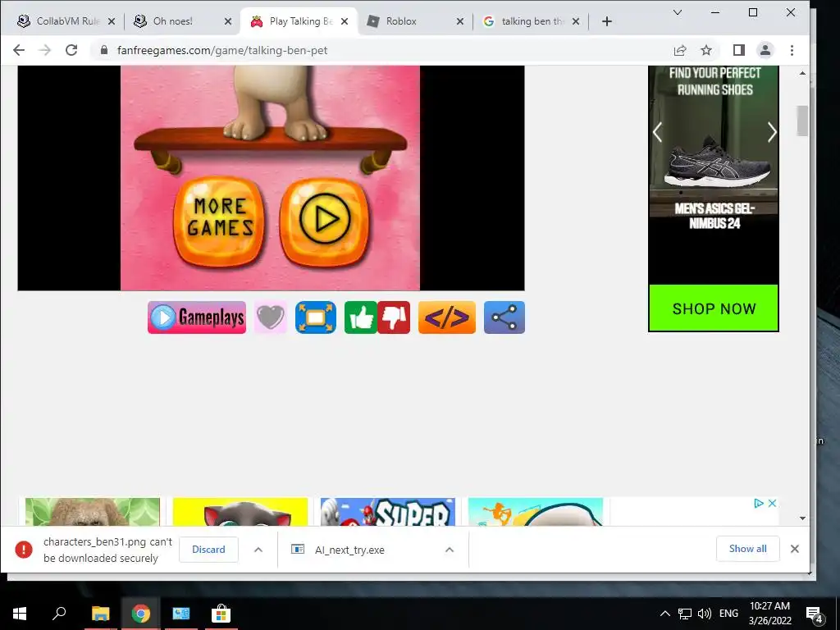Toggle the browser side panel

coord(739,50)
